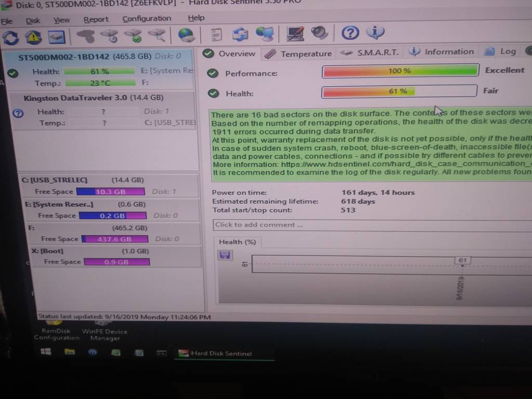This screenshot has height=399, width=532.
Task: Click the blue arrows send report icon
Action: [x=240, y=34]
